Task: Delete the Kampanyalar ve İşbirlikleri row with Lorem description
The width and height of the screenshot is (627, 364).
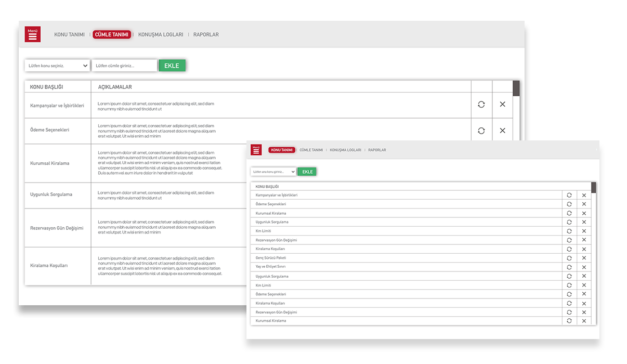Action: [502, 105]
